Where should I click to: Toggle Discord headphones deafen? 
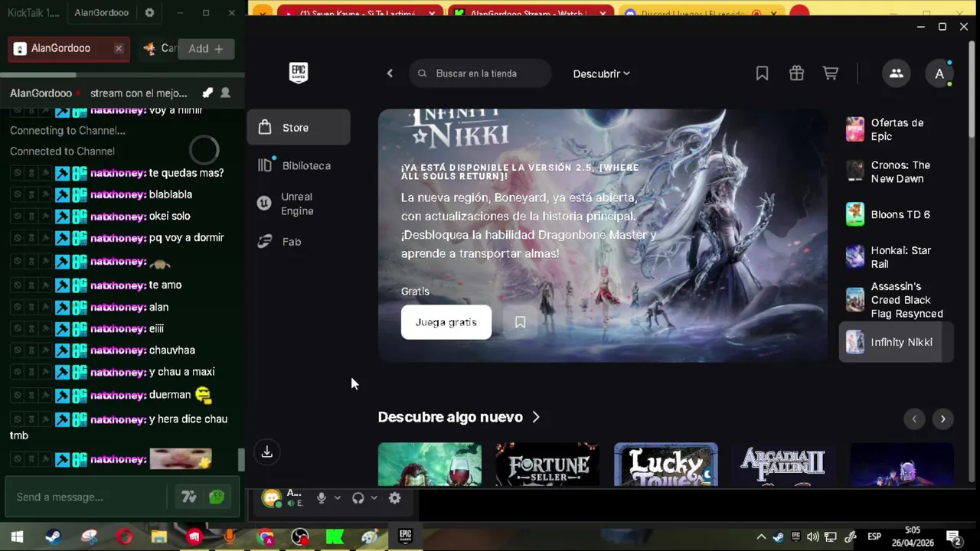pos(358,498)
